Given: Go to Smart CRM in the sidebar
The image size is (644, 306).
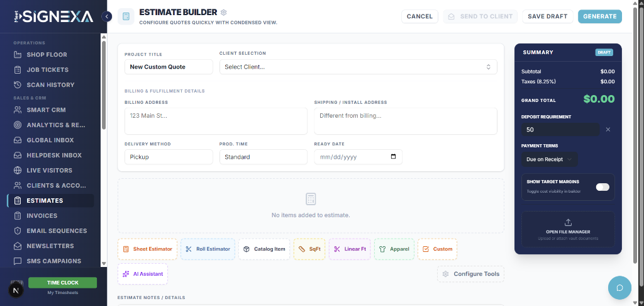Looking at the screenshot, I should pyautogui.click(x=47, y=110).
